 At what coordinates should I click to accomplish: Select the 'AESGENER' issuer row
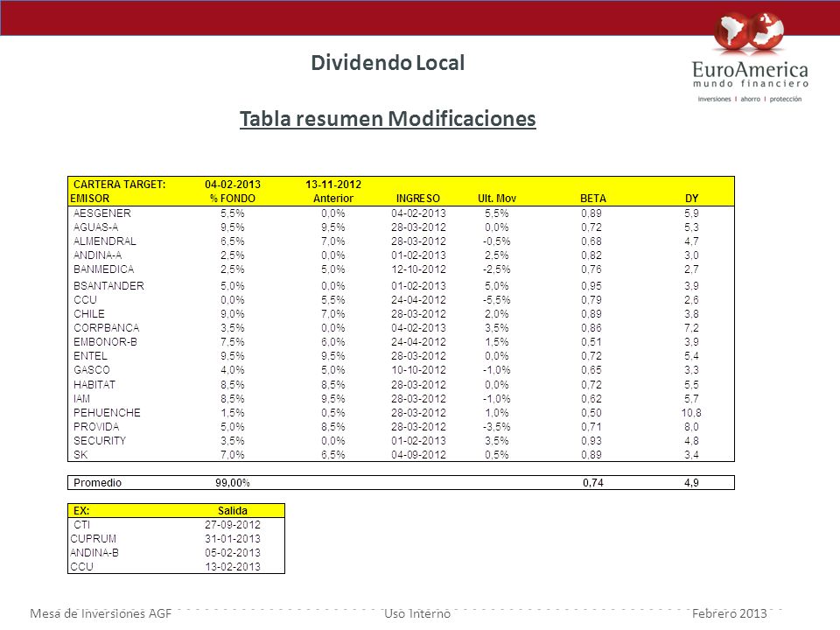401,213
